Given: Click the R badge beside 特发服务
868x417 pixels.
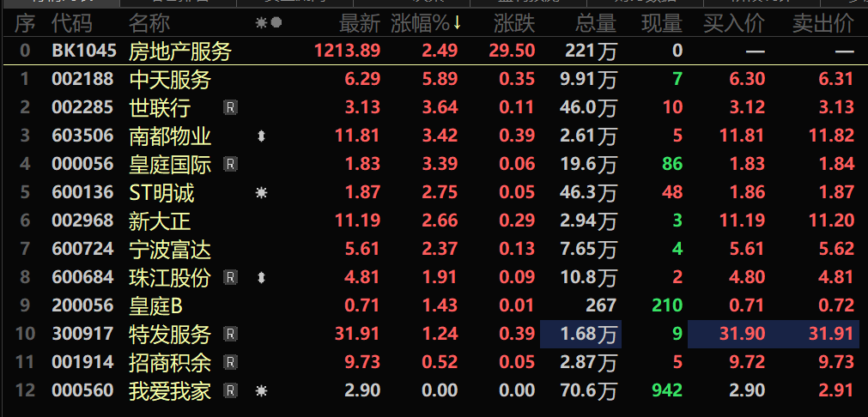Looking at the screenshot, I should click(x=230, y=334).
